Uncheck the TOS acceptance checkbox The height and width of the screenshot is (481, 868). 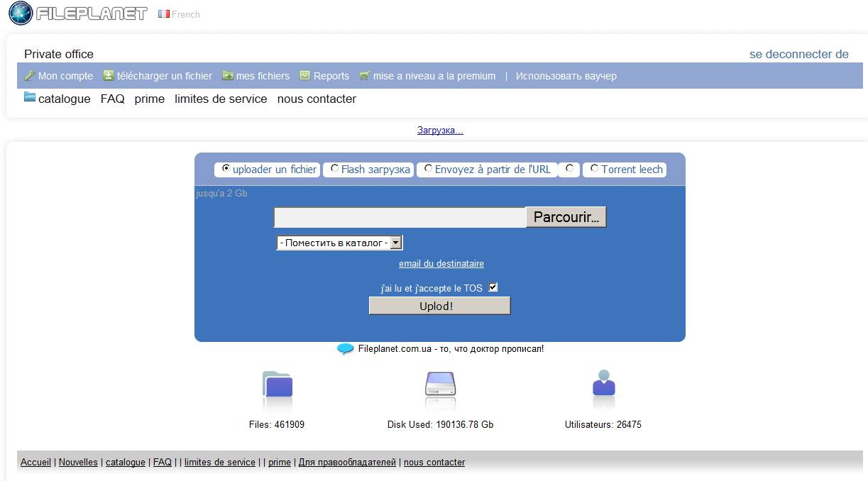(494, 287)
